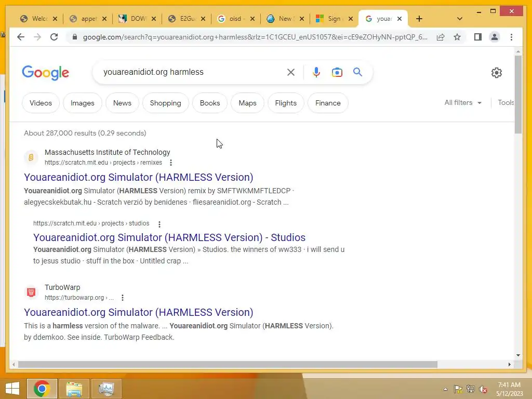This screenshot has height=399, width=532.
Task: Start voice search with microphone icon
Action: pyautogui.click(x=316, y=72)
